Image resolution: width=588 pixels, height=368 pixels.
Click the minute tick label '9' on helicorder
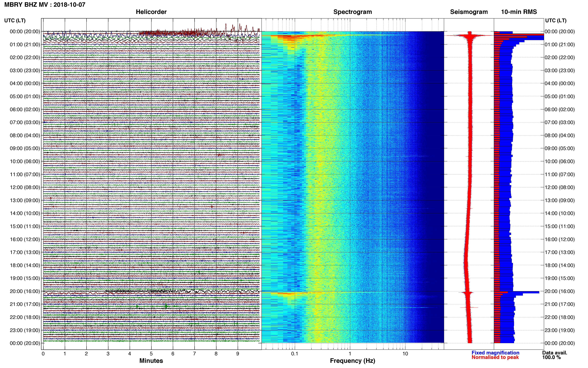[x=238, y=354]
